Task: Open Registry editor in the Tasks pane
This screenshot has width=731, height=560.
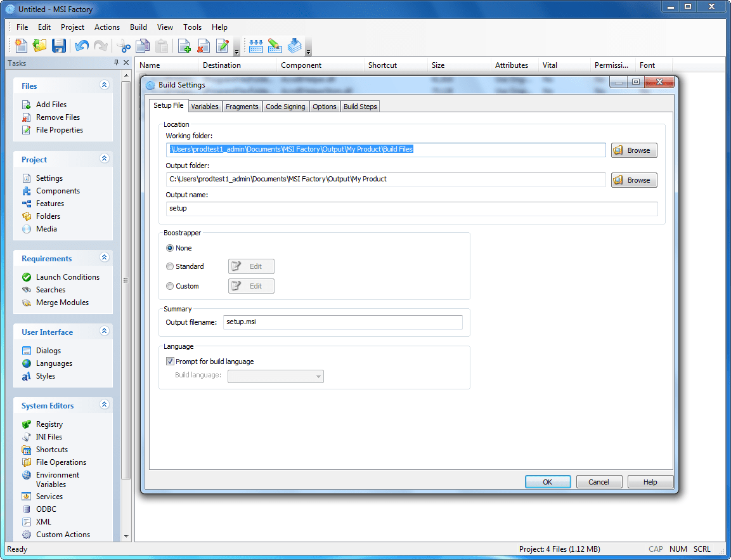Action: tap(49, 424)
